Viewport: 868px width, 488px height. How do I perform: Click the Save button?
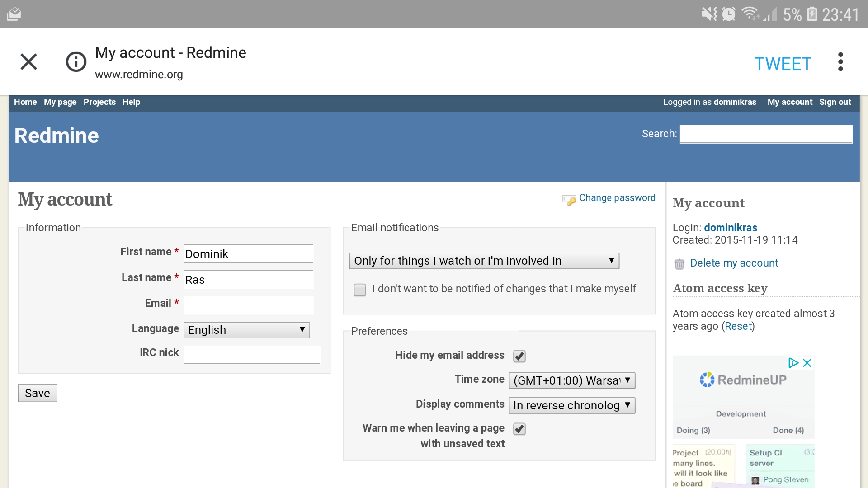pos(38,393)
